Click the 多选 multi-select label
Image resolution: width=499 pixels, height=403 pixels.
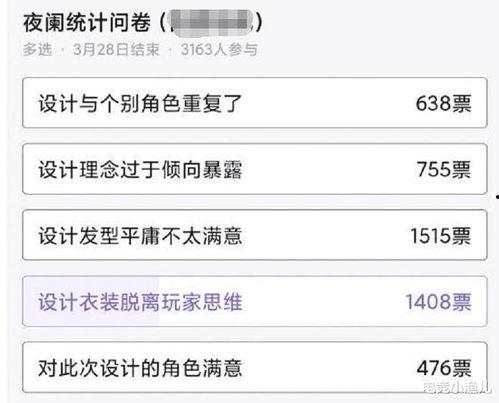pos(38,50)
